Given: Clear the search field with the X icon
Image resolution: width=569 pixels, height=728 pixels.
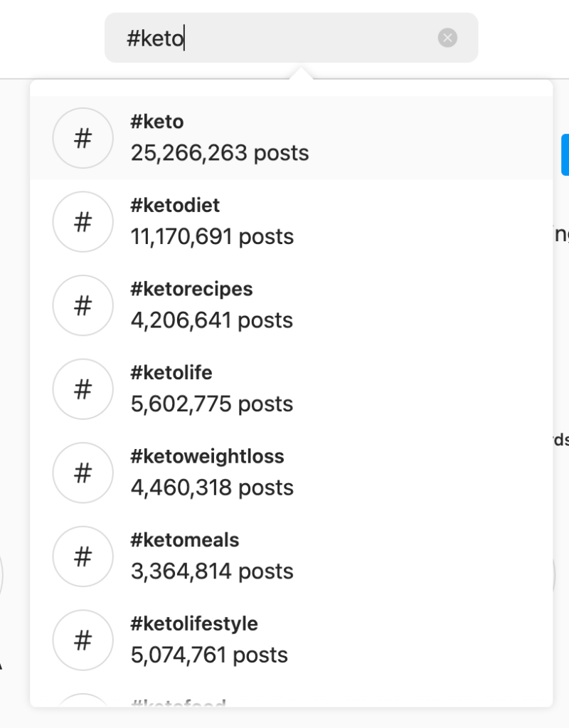Looking at the screenshot, I should click(x=447, y=38).
